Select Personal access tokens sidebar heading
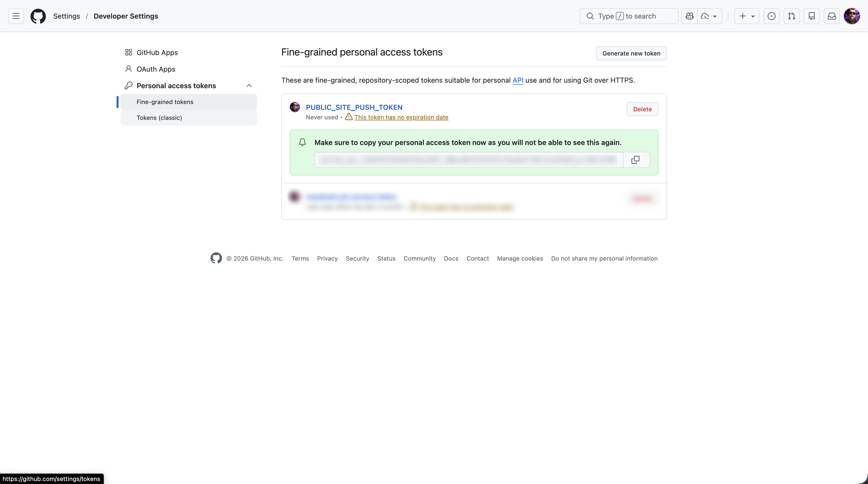 [176, 86]
